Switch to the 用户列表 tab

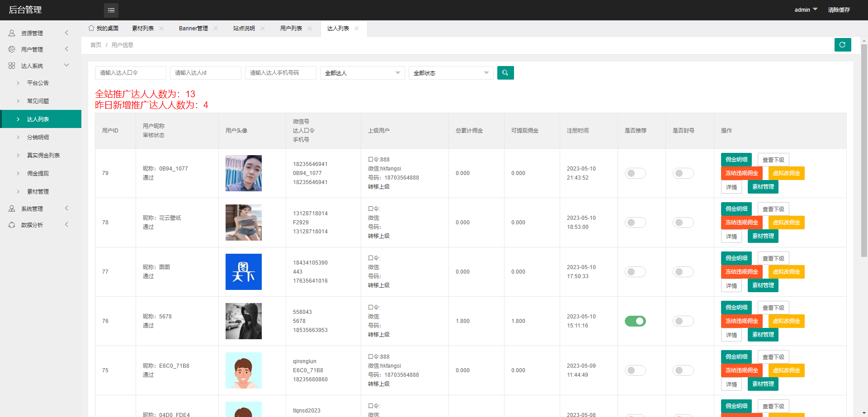(291, 28)
